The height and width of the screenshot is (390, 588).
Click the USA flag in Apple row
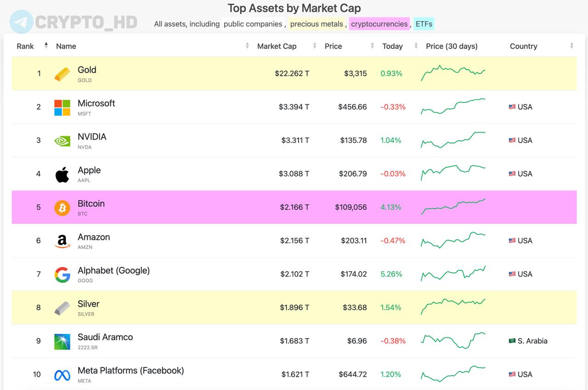(x=512, y=174)
